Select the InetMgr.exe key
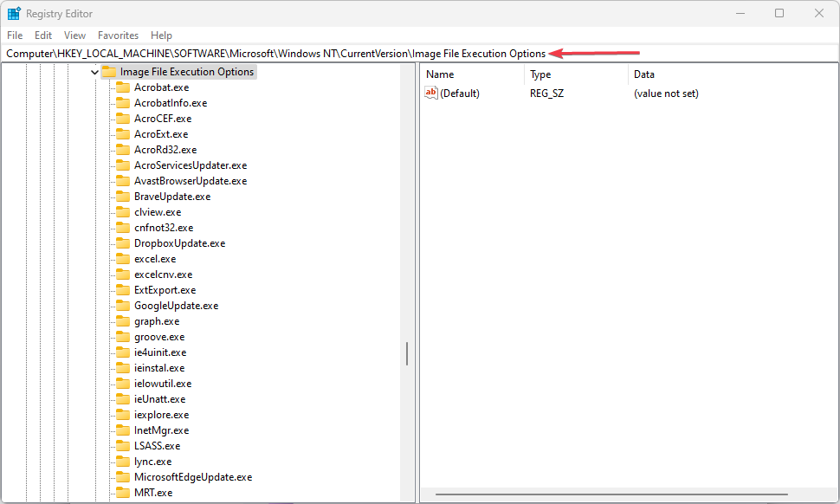840x504 pixels. tap(161, 430)
